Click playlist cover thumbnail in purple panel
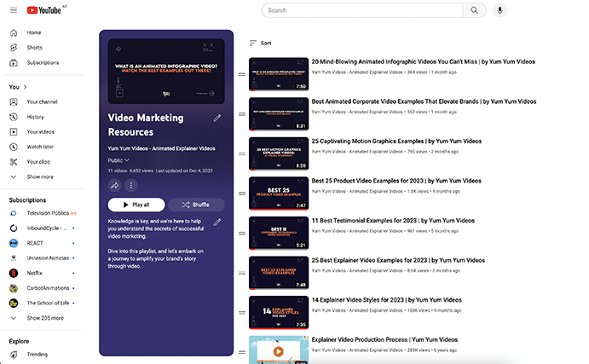 click(166, 72)
